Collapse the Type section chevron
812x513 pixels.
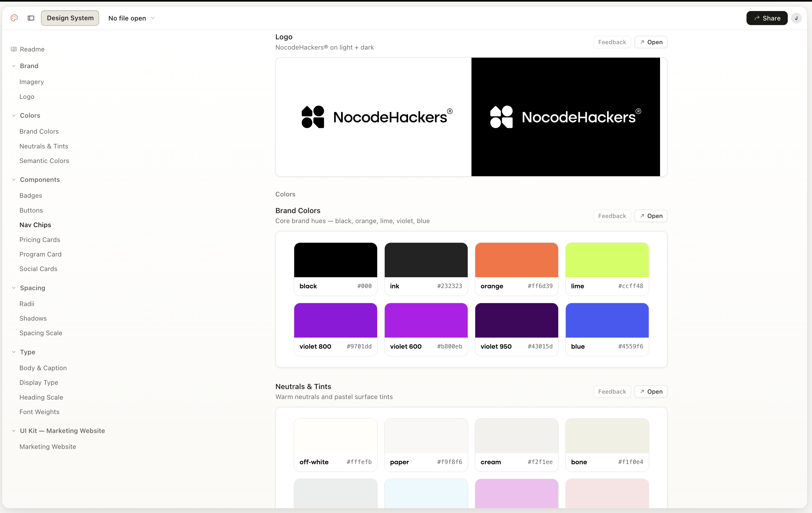click(14, 352)
